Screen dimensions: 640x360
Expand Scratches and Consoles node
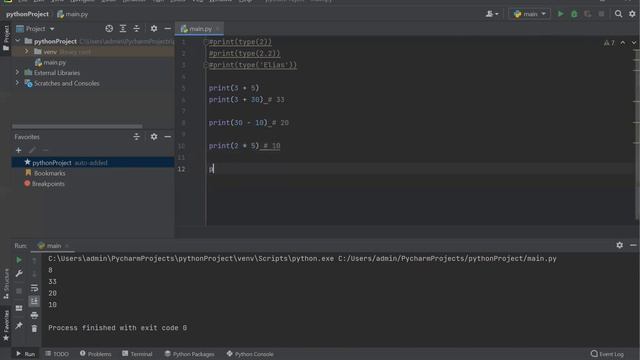click(18, 83)
